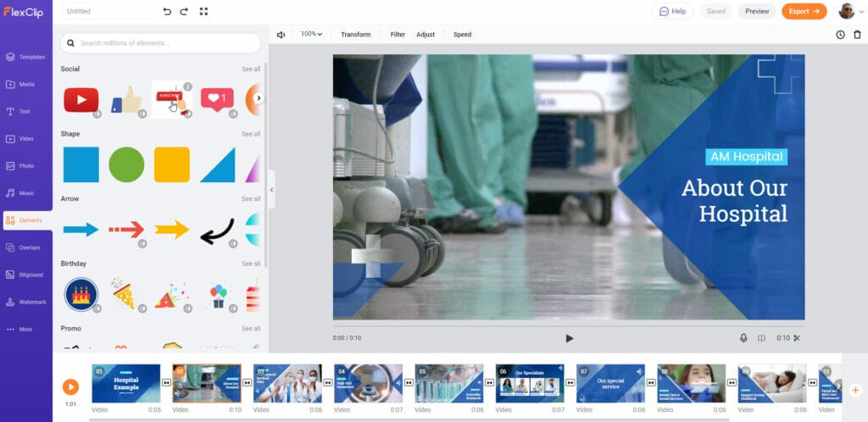
Task: Add the yellow arrow element
Action: click(x=171, y=230)
